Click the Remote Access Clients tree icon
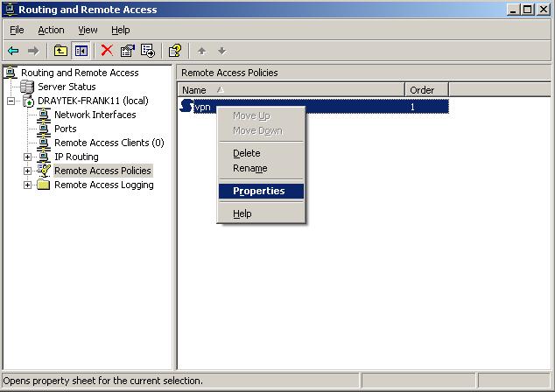The width and height of the screenshot is (555, 392). click(44, 143)
